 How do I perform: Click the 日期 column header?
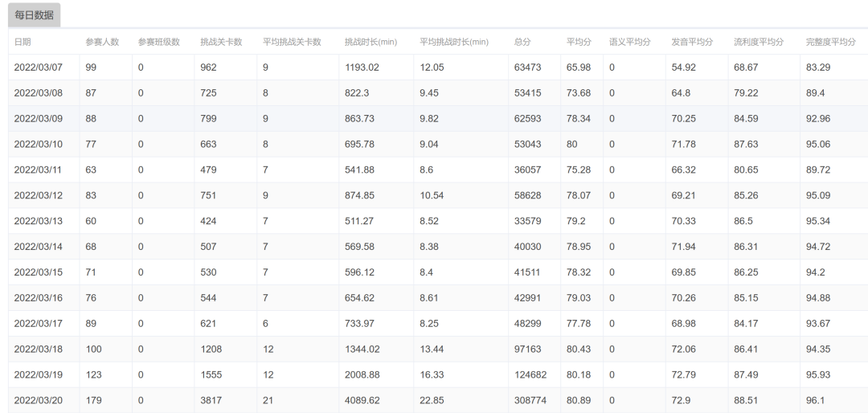pos(23,42)
